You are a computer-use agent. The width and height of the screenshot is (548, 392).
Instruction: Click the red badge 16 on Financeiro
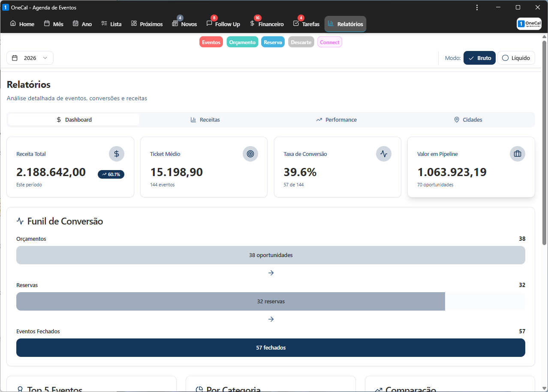click(x=258, y=18)
